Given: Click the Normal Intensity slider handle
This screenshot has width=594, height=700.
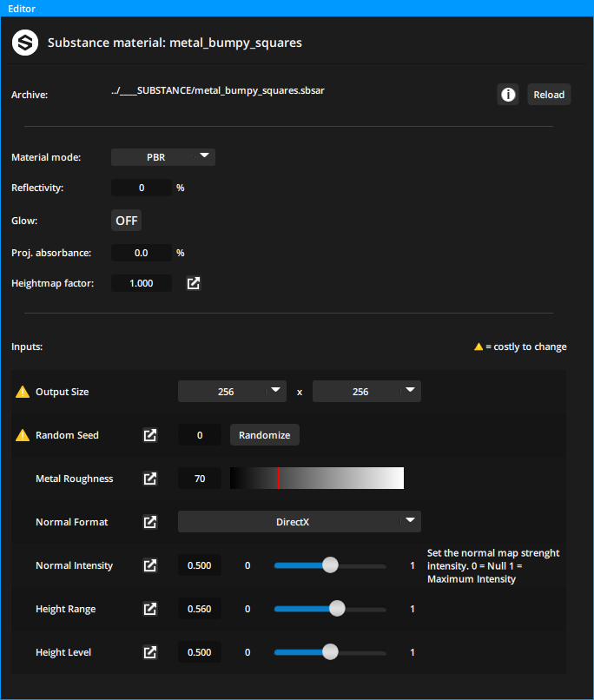Looking at the screenshot, I should click(x=330, y=565).
